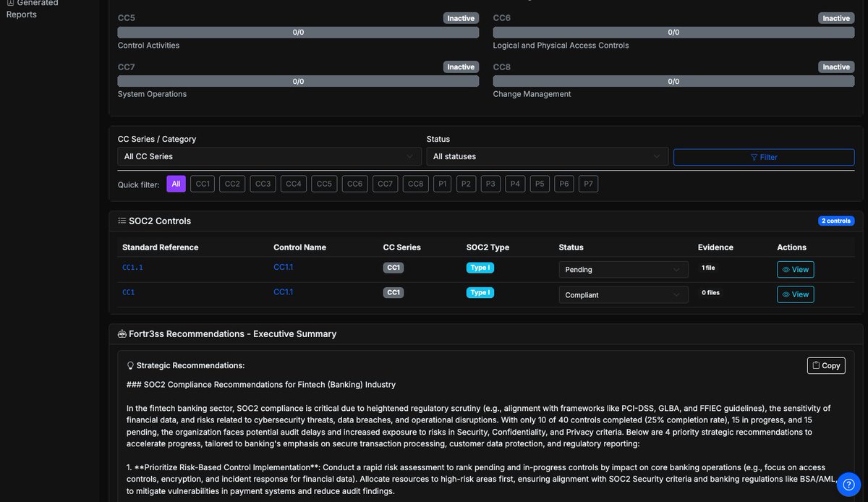868x502 pixels.
Task: Click the Evidence column header
Action: pos(715,247)
